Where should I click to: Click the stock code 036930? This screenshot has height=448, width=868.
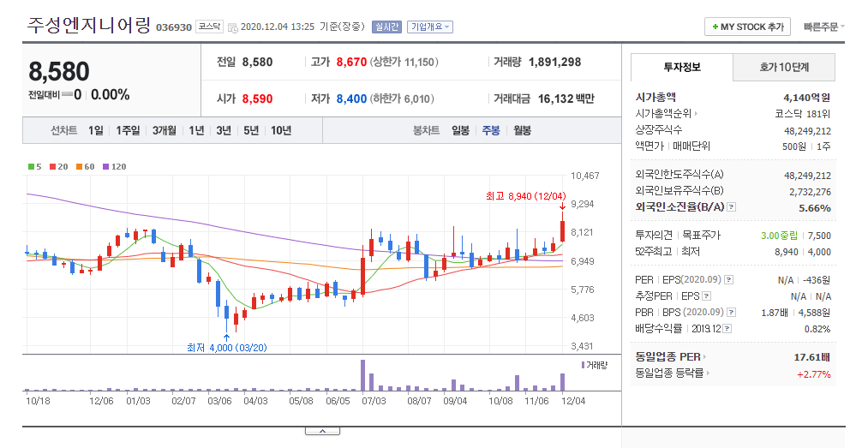(x=174, y=27)
